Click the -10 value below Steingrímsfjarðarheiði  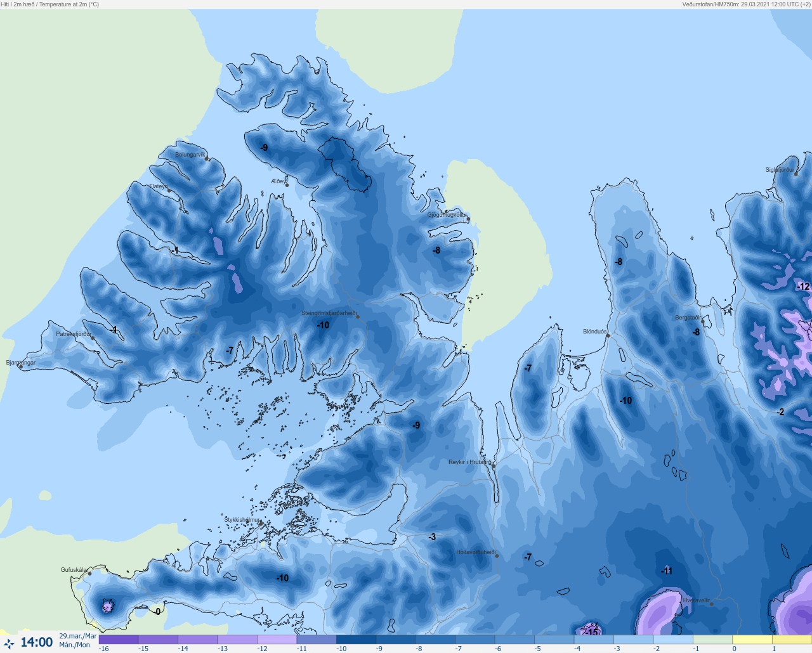323,325
